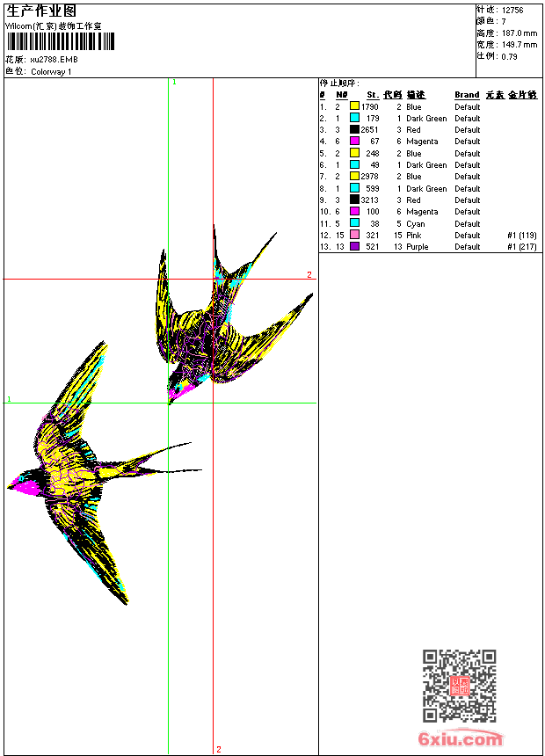
Task: Click the N# column header
Action: click(x=341, y=95)
